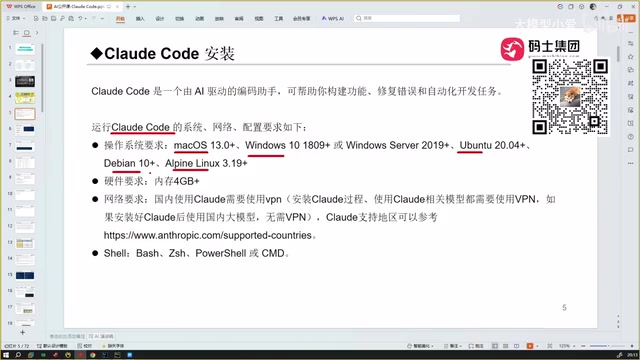Viewport: 640px width, 360px height.
Task: Open the 125% zoom level dropdown
Action: [x=566, y=346]
